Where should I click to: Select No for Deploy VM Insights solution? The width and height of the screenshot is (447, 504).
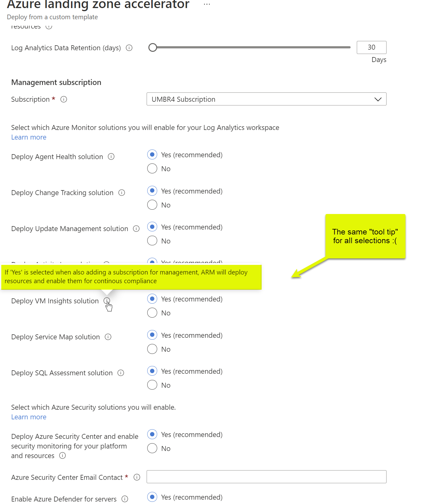point(152,313)
